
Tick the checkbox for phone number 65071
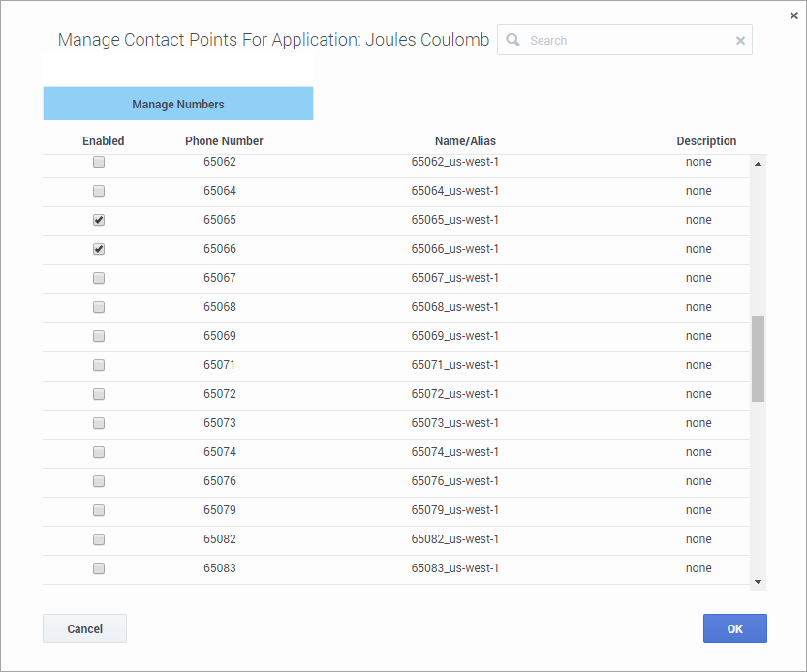point(99,365)
